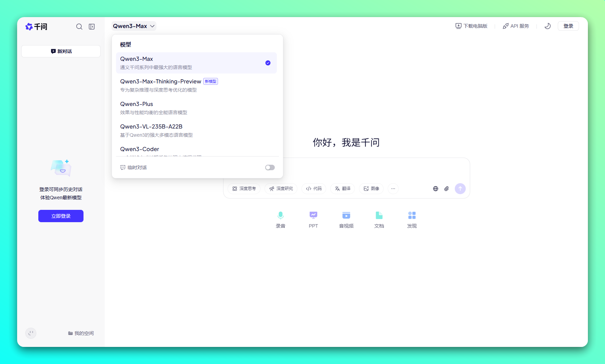This screenshot has height=364, width=605.
Task: Collapse the Qwen3-Max model dropdown
Action: click(134, 26)
